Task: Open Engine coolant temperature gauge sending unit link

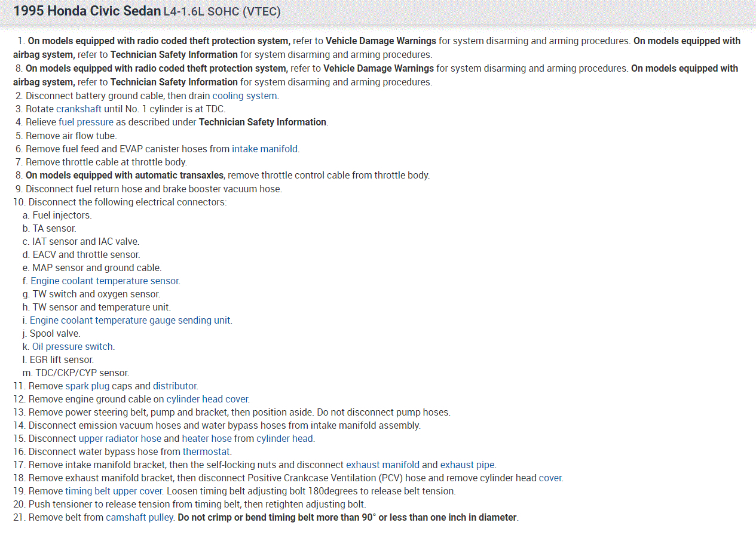Action: (x=130, y=320)
